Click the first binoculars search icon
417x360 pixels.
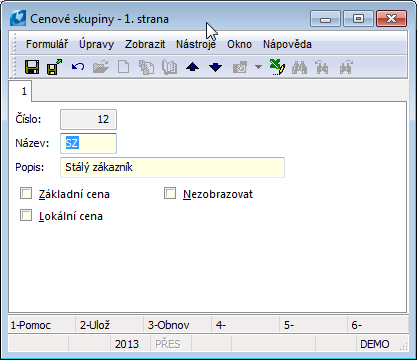coord(299,67)
